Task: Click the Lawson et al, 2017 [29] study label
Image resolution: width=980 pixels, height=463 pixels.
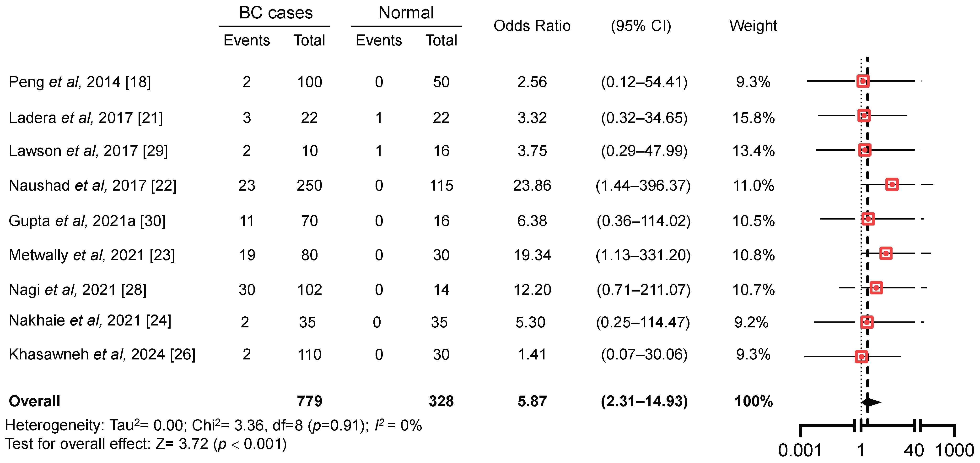Action: (x=88, y=151)
